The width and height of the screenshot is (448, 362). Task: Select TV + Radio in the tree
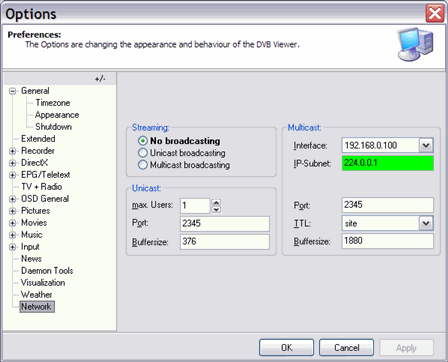41,187
